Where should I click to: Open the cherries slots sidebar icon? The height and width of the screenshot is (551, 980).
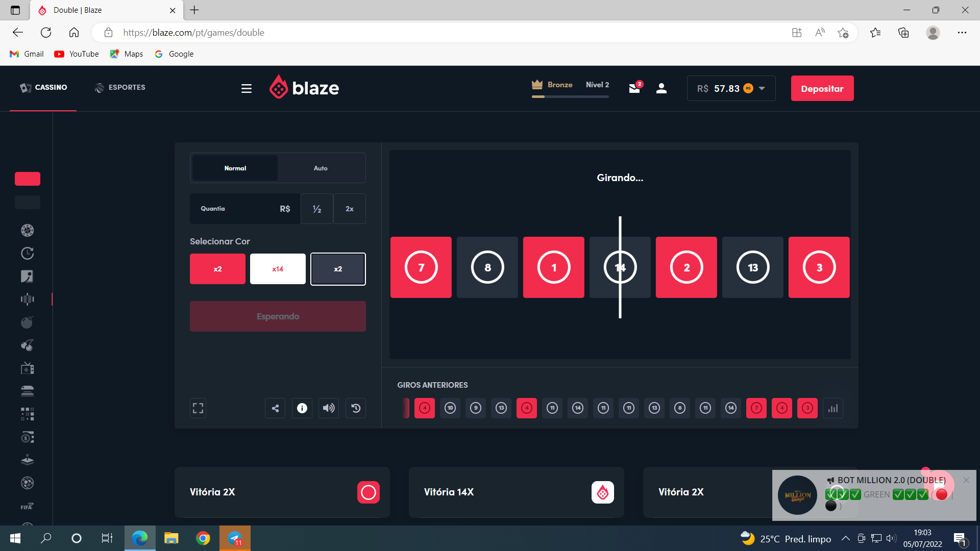28,345
